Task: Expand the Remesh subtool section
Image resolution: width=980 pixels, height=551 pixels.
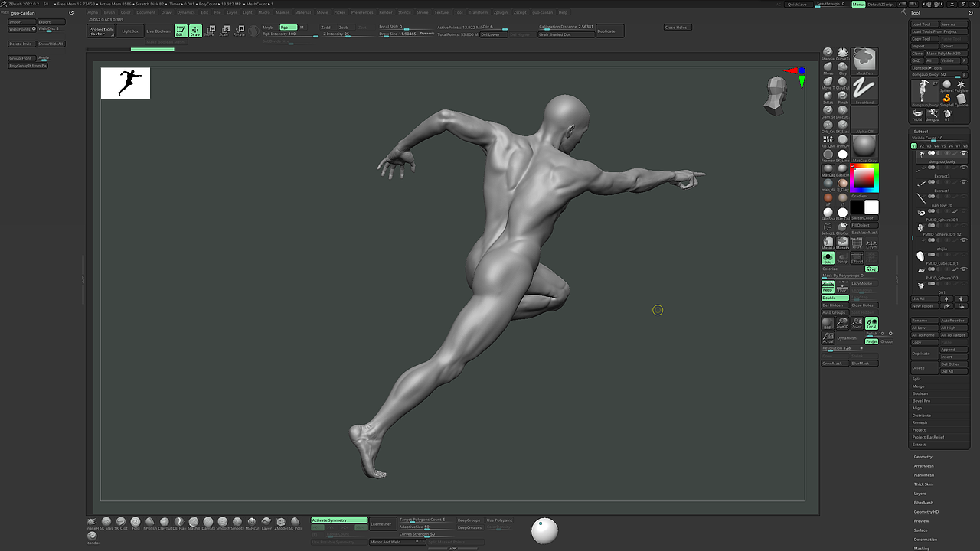Action: pos(920,423)
